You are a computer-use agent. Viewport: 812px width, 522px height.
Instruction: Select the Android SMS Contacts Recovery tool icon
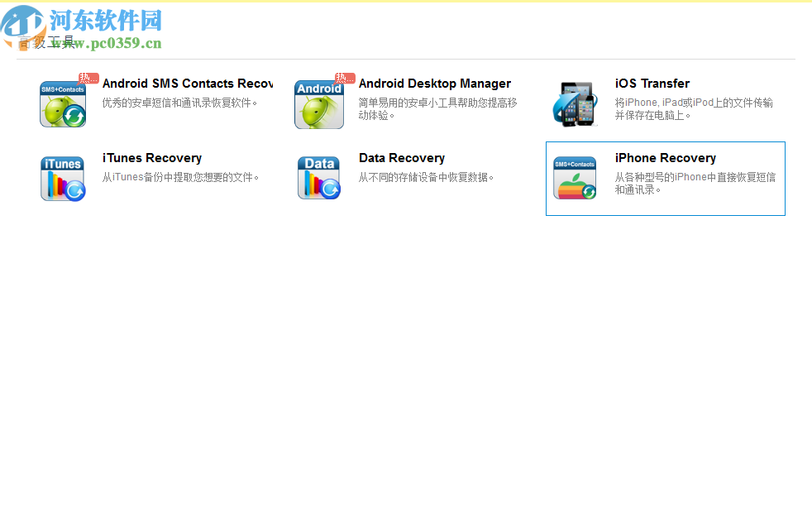pos(62,103)
